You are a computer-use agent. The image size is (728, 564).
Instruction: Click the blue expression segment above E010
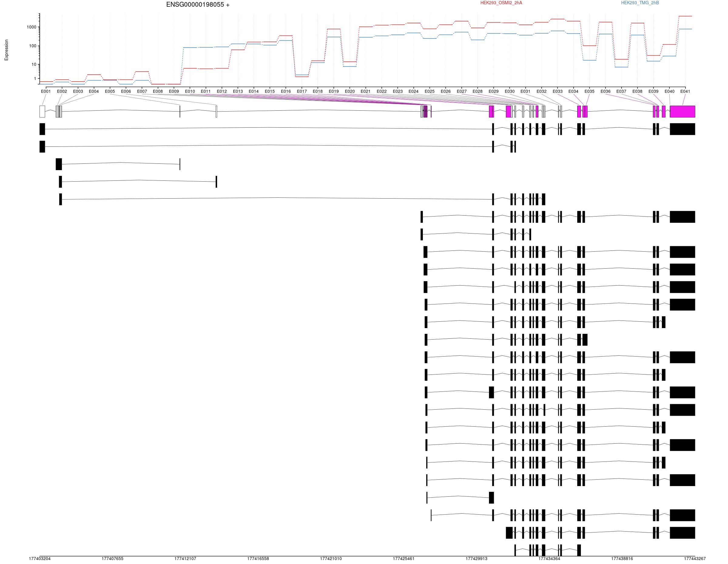[x=190, y=48]
